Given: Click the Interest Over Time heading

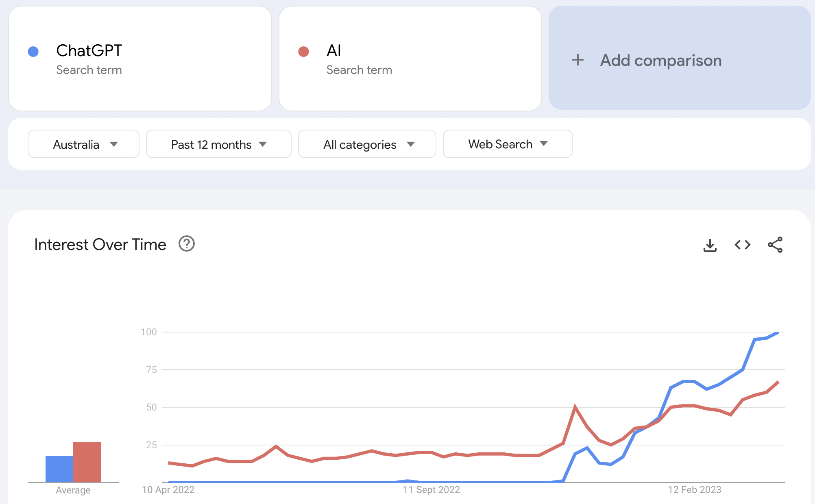Looking at the screenshot, I should coord(100,245).
